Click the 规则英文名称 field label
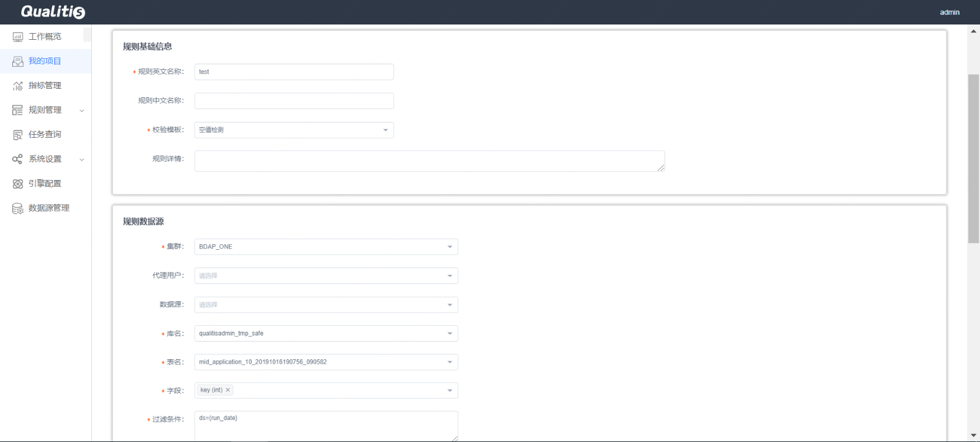The image size is (980, 442). click(x=160, y=72)
